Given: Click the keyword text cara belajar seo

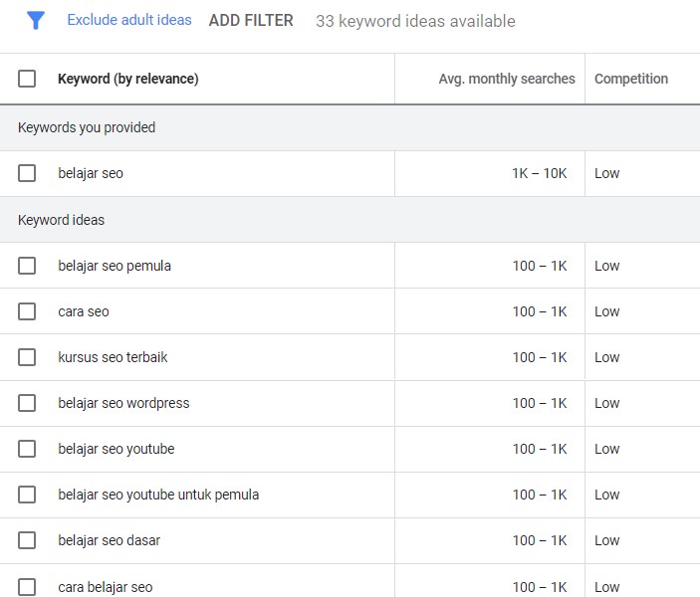Looking at the screenshot, I should 106,587.
